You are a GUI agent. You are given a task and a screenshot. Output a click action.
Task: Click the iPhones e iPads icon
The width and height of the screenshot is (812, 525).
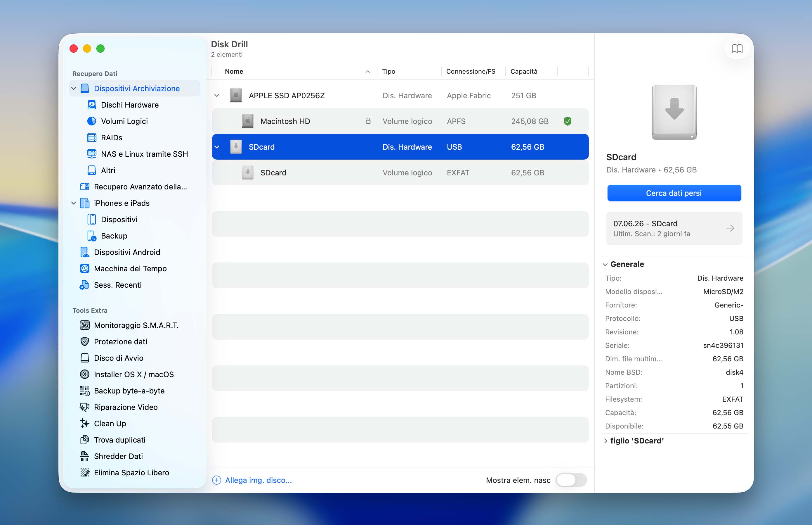[x=84, y=203]
